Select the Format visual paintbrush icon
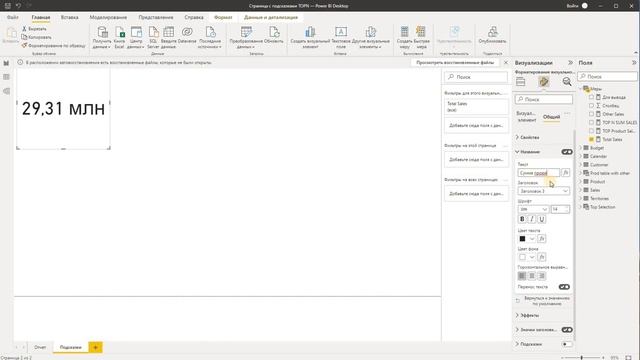The image size is (640, 360). 543,82
